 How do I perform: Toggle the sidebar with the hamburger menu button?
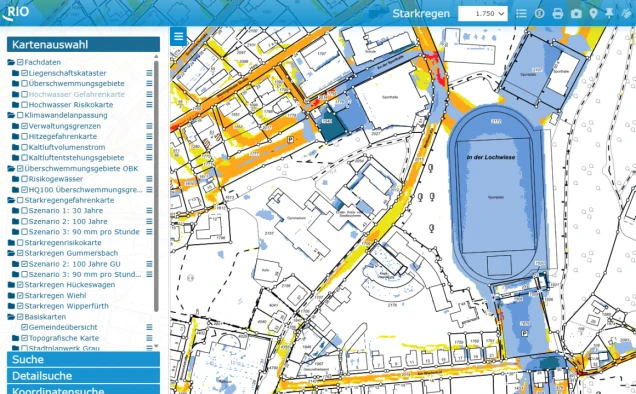click(x=178, y=36)
